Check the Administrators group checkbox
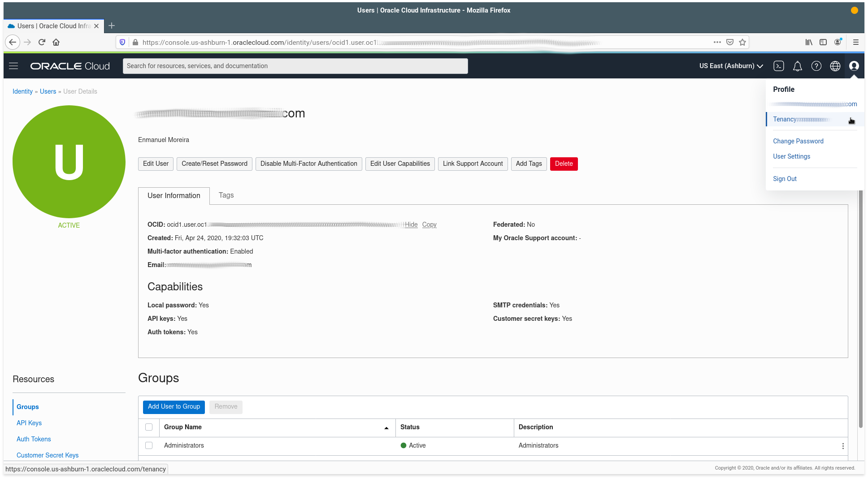Image resolution: width=868 pixels, height=479 pixels. coord(149,445)
